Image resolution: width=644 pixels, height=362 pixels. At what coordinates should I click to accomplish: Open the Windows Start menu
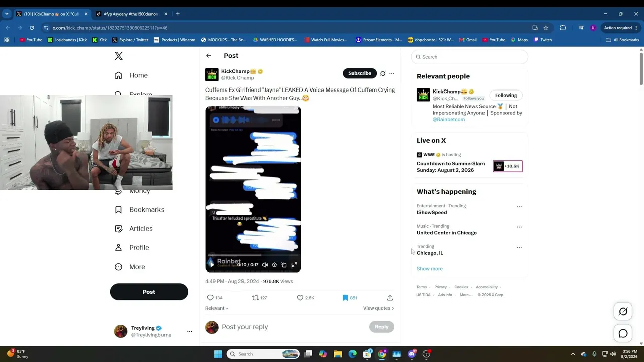pos(218,354)
